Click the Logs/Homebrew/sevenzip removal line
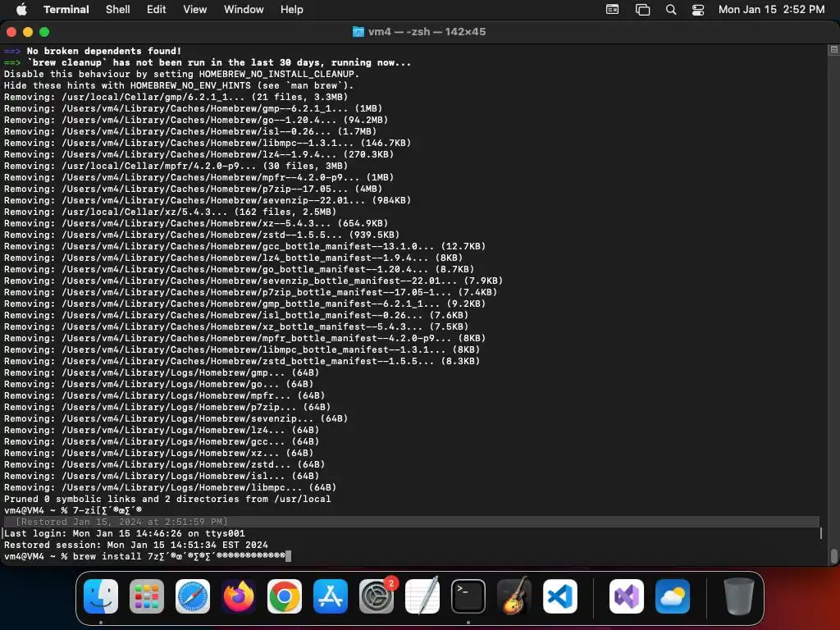Image resolution: width=840 pixels, height=630 pixels. pos(176,419)
